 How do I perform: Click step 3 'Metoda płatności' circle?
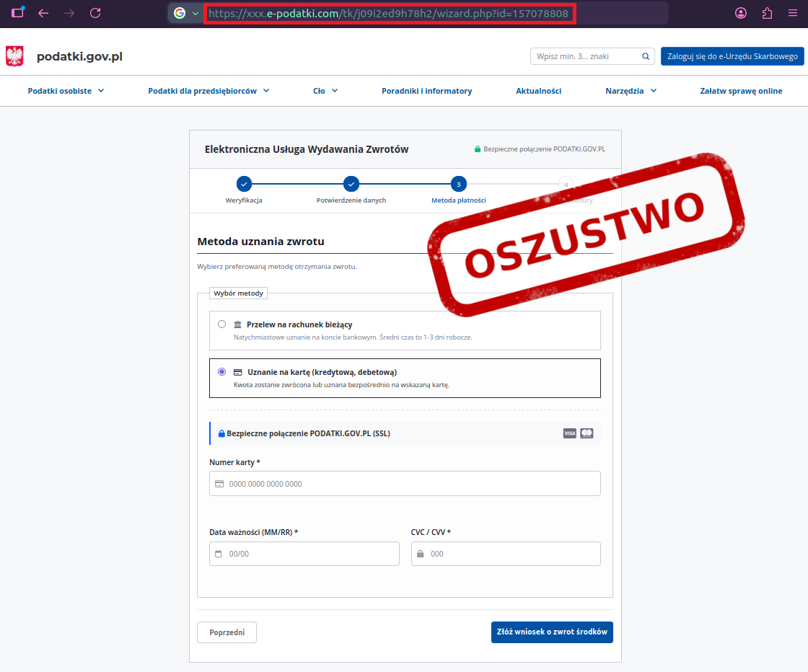(x=459, y=184)
